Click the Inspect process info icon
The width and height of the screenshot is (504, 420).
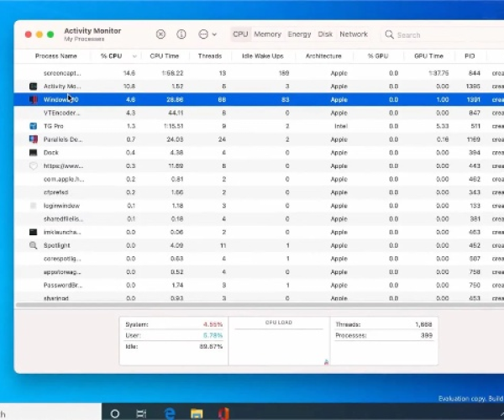(x=181, y=34)
